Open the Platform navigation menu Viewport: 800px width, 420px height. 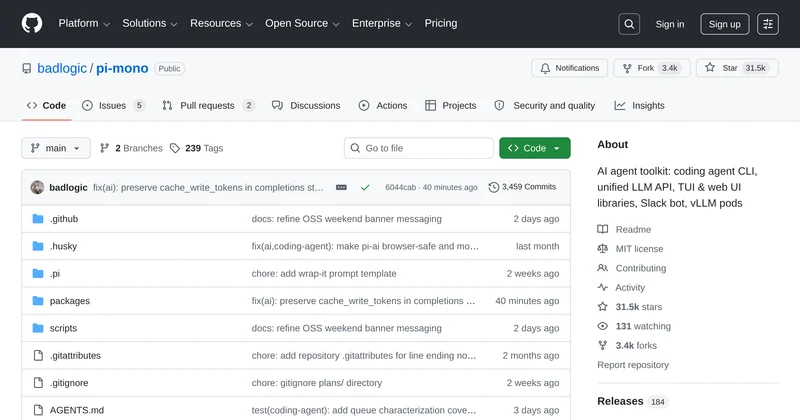click(x=84, y=24)
